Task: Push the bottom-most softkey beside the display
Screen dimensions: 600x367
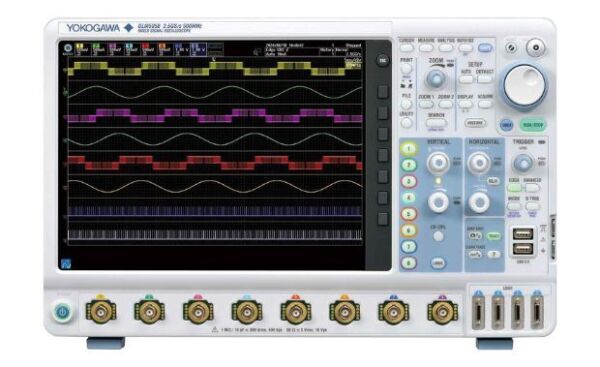Action: point(383,219)
